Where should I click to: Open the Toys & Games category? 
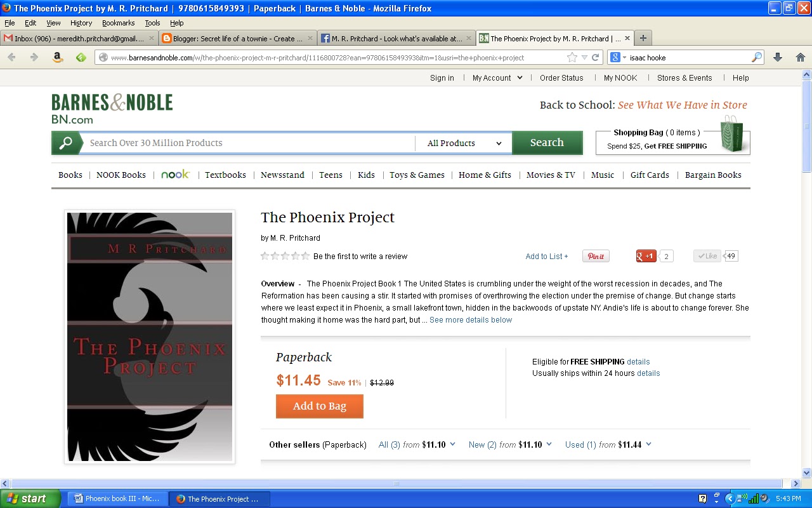417,175
